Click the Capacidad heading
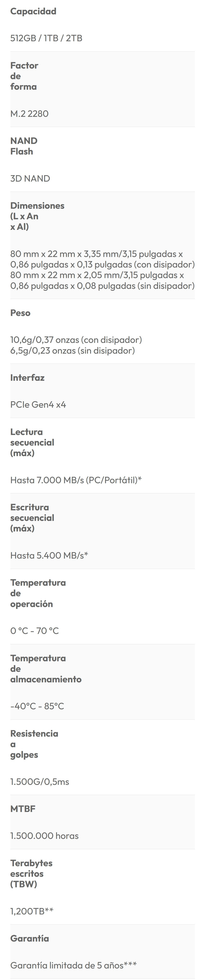The image size is (205, 980). 33,11
